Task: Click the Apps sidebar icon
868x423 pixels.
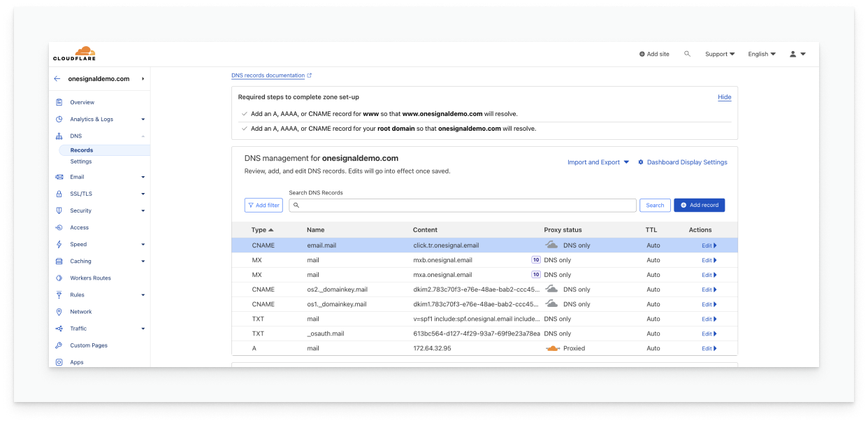Action: coord(59,362)
